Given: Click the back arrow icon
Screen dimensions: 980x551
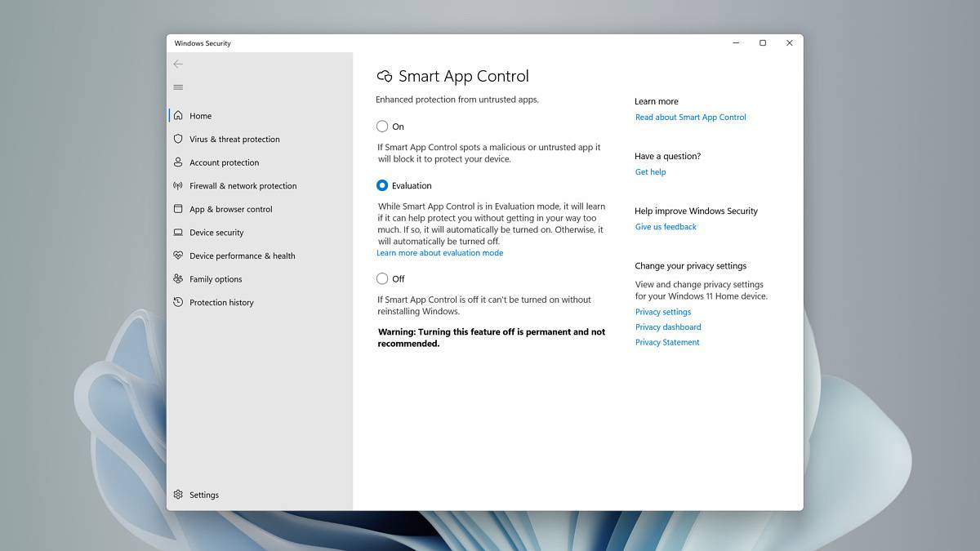Looking at the screenshot, I should (178, 64).
